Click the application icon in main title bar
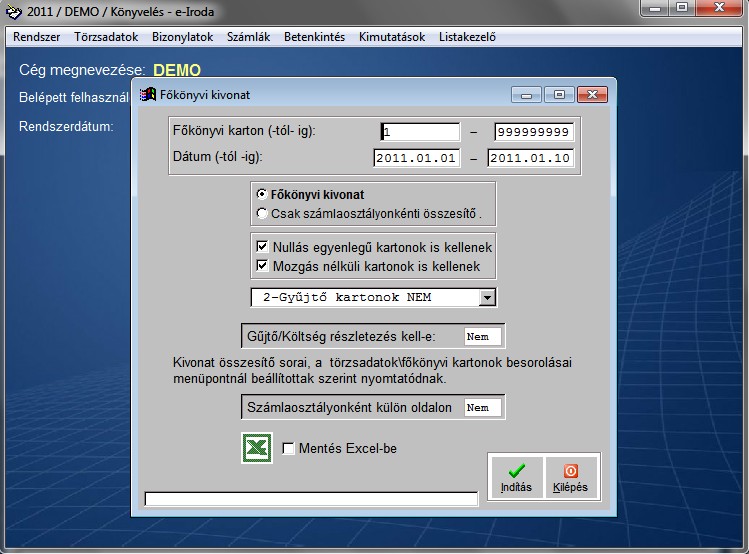The width and height of the screenshot is (749, 554). [14, 12]
